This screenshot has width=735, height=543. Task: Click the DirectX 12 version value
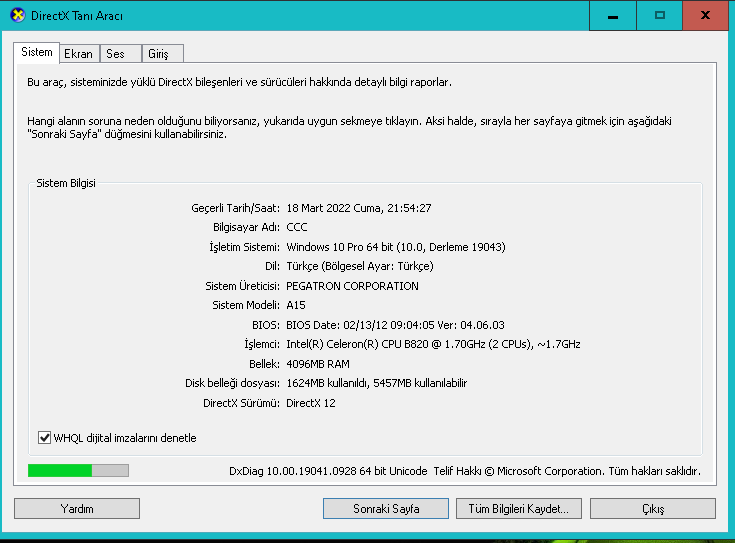click(311, 403)
